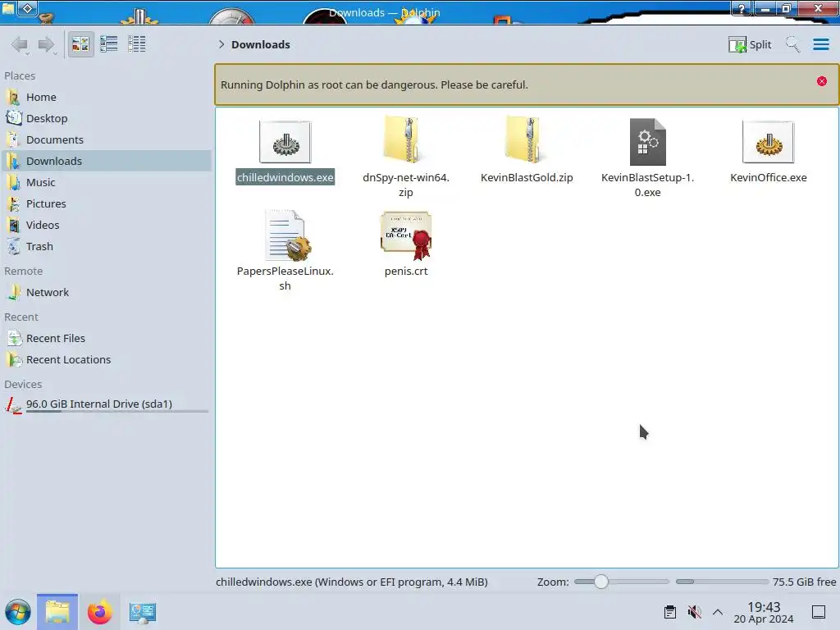The width and height of the screenshot is (840, 630).
Task: Go forward using the forward arrow
Action: [x=47, y=44]
